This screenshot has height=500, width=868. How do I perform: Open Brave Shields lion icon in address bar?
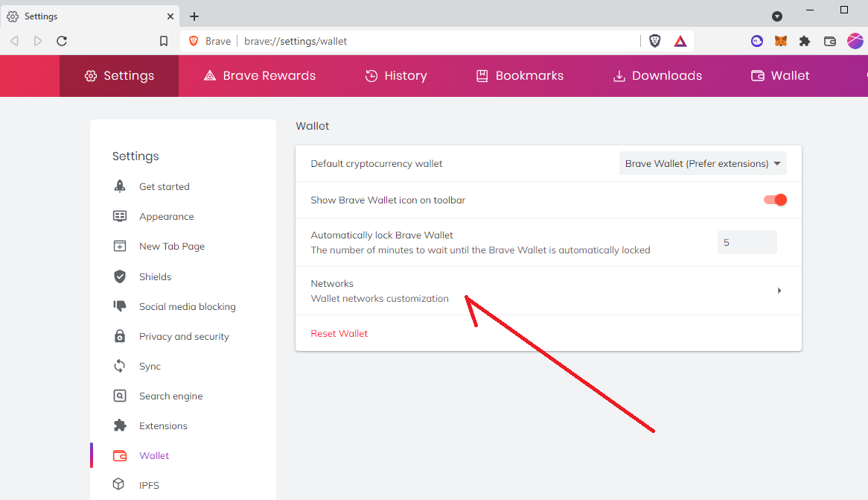pos(655,41)
